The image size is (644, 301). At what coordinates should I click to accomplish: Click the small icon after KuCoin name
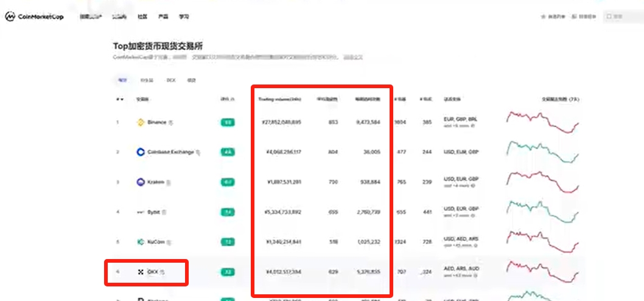169,243
